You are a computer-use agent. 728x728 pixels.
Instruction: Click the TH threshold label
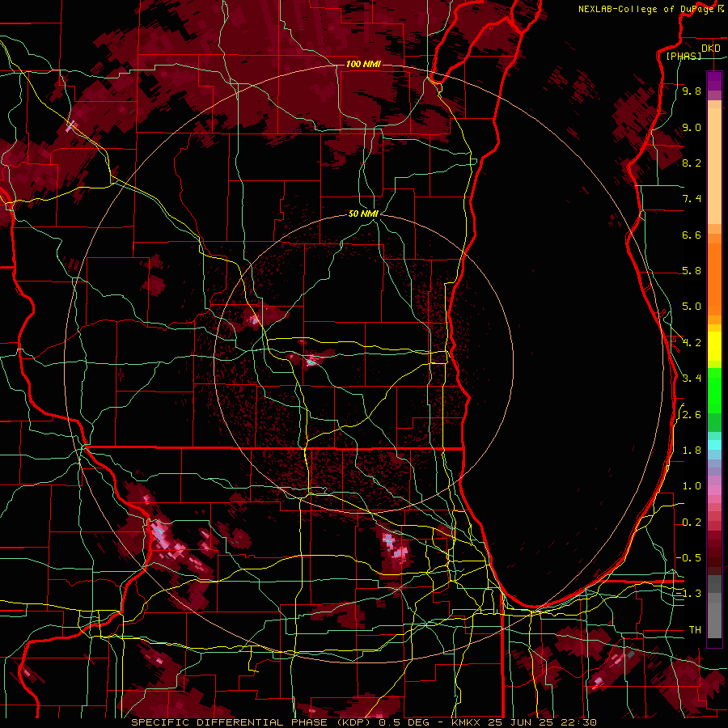[x=695, y=630]
